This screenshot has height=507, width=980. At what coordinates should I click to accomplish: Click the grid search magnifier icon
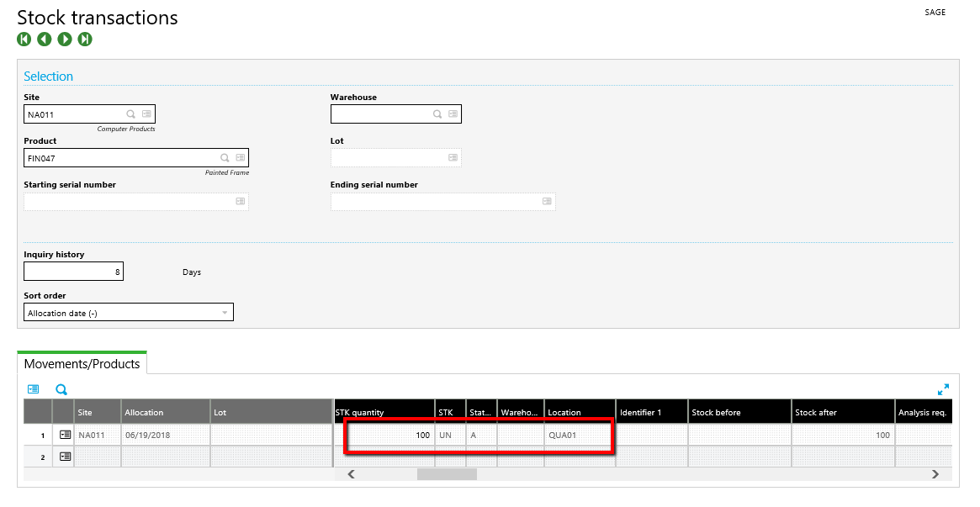click(x=61, y=389)
